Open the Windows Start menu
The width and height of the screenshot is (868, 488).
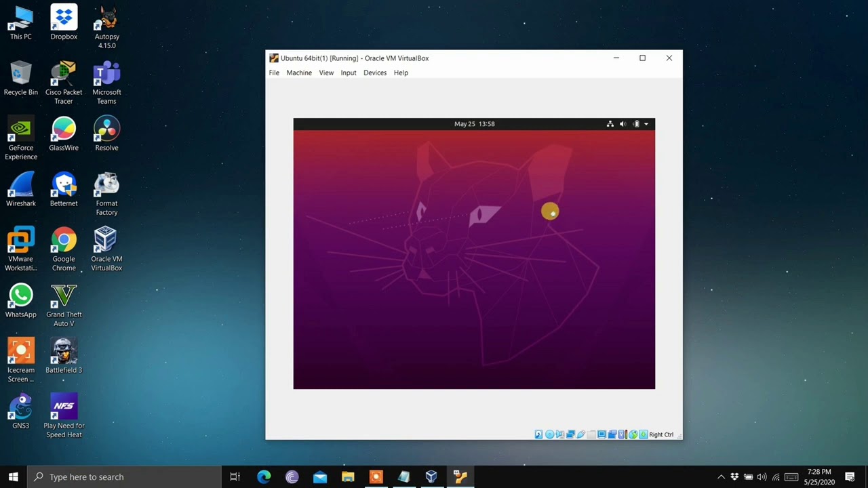(14, 476)
